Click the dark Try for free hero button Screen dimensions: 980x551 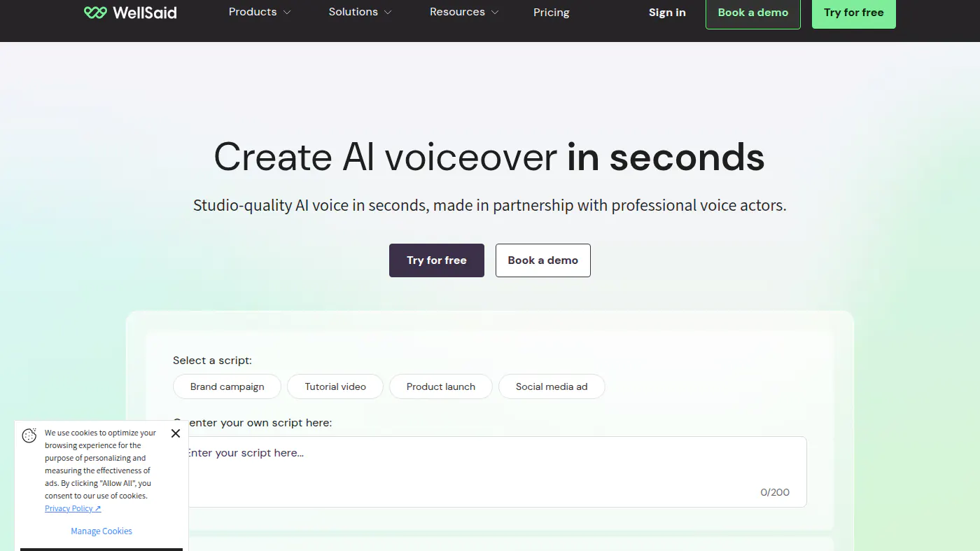point(437,260)
